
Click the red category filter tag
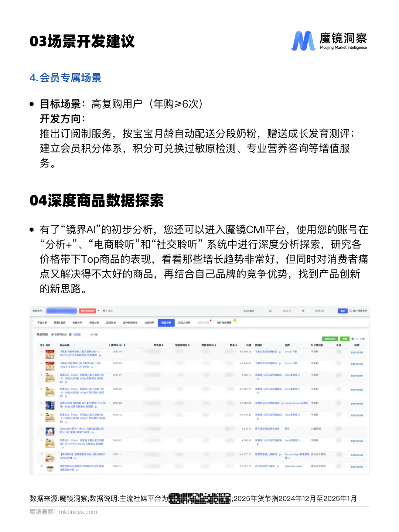(x=88, y=311)
